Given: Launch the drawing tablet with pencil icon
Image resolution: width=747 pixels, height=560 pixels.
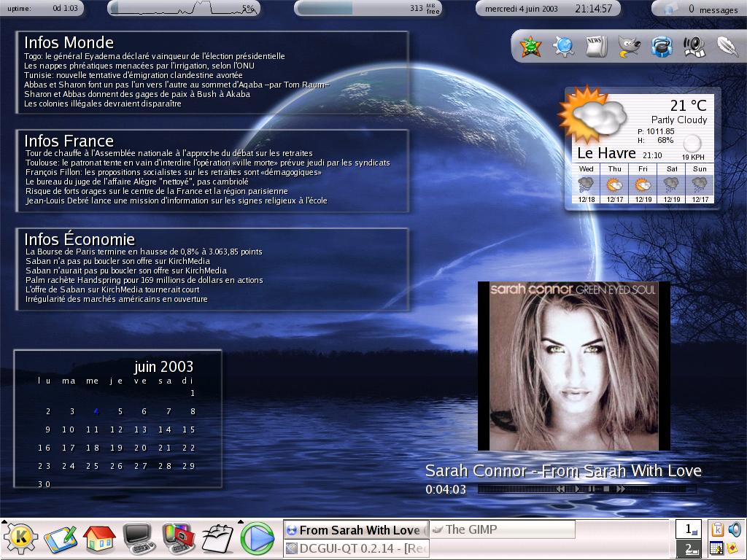Looking at the screenshot, I should (x=60, y=540).
